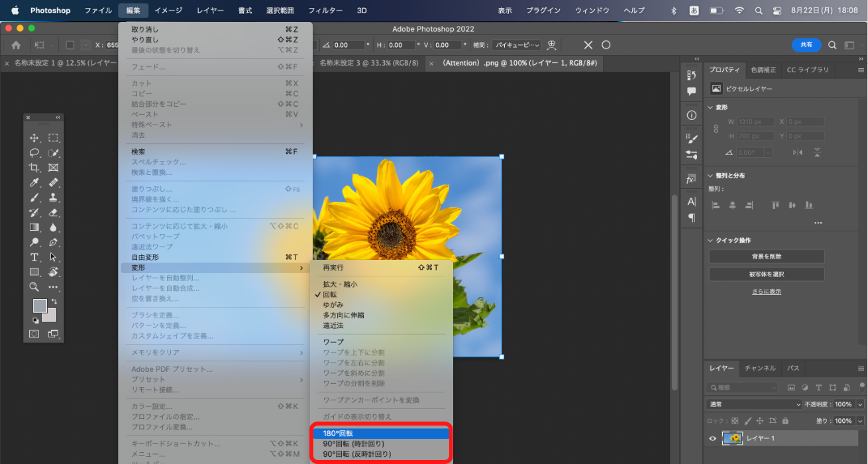The width and height of the screenshot is (868, 464).
Task: Select the Crop tool
Action: pos(34,168)
